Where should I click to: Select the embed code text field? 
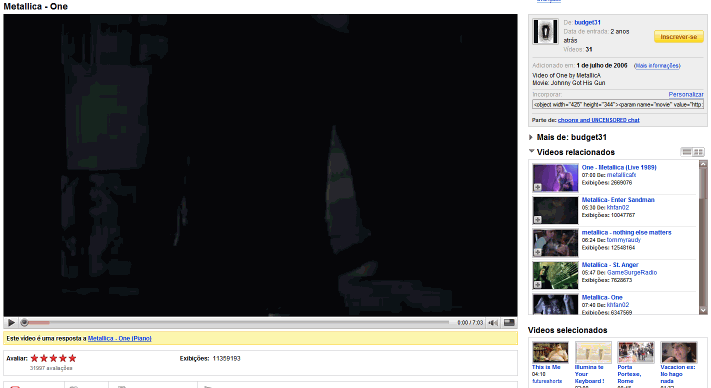click(x=618, y=105)
